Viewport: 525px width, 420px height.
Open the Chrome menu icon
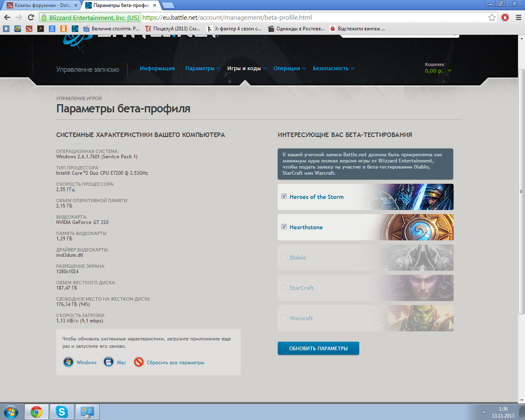518,17
